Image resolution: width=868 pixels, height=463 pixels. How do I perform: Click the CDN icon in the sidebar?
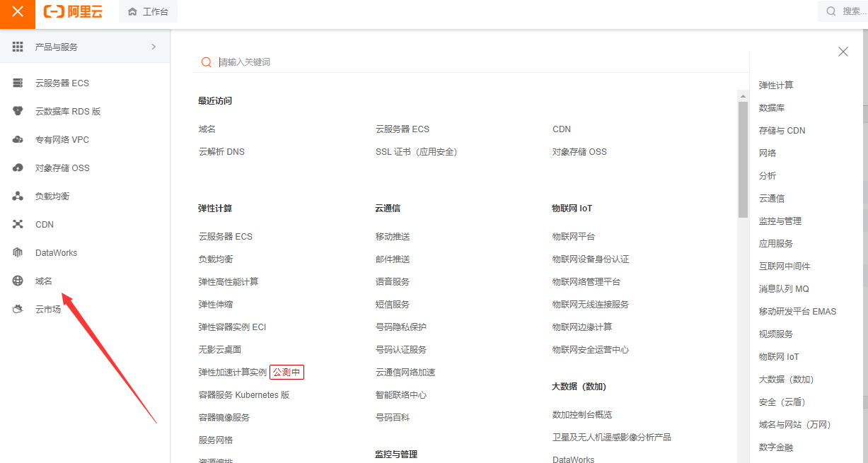[18, 224]
